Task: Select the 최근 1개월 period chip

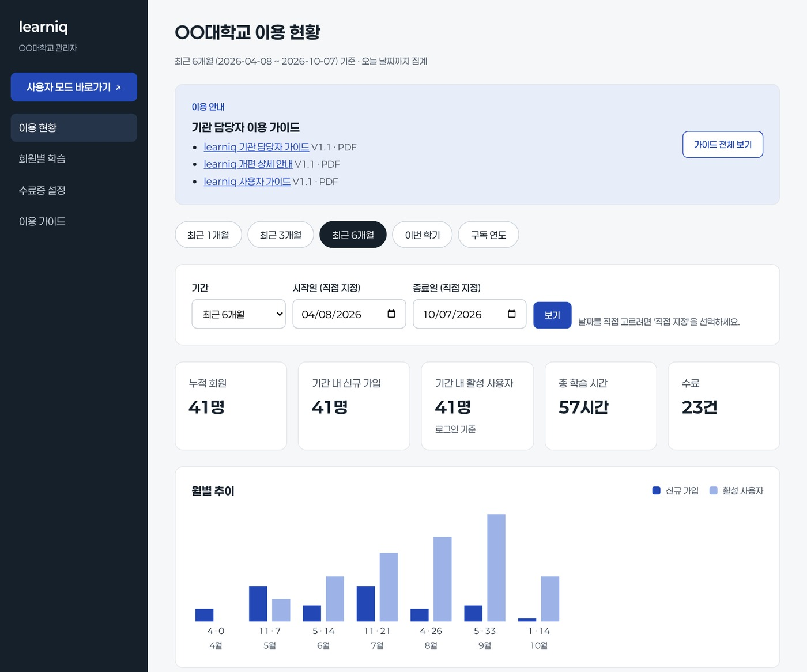Action: click(x=208, y=235)
